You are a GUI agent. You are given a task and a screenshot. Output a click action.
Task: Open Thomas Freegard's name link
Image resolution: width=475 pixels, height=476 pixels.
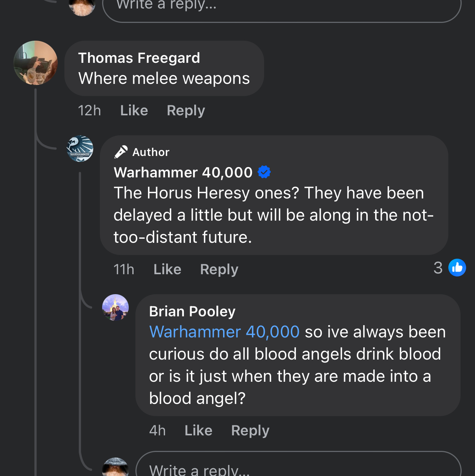point(139,58)
